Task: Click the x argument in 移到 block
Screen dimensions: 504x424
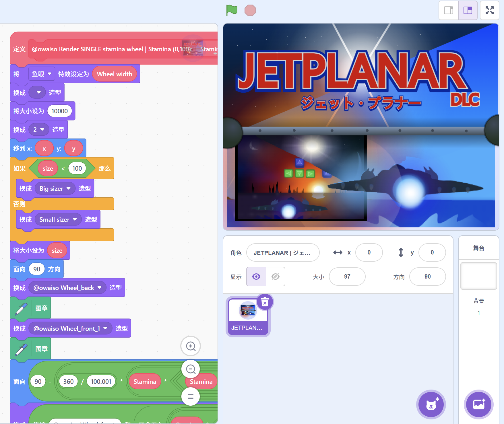Action: pos(44,149)
